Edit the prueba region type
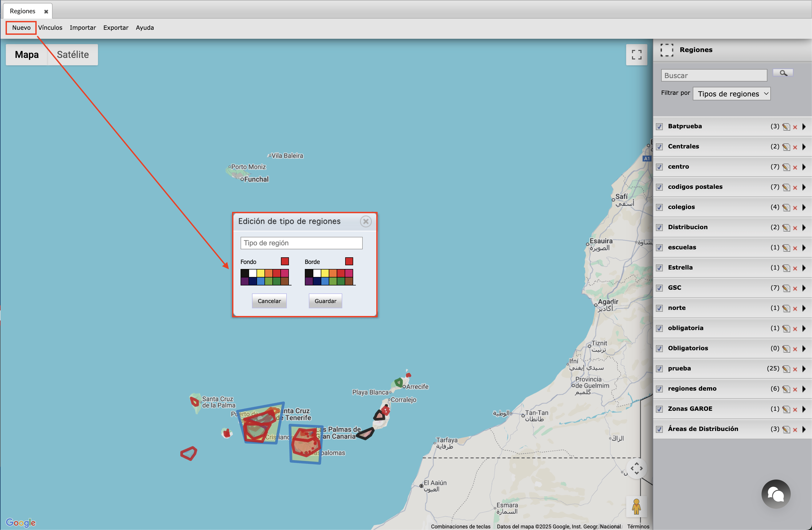This screenshot has height=530, width=812. (x=786, y=369)
